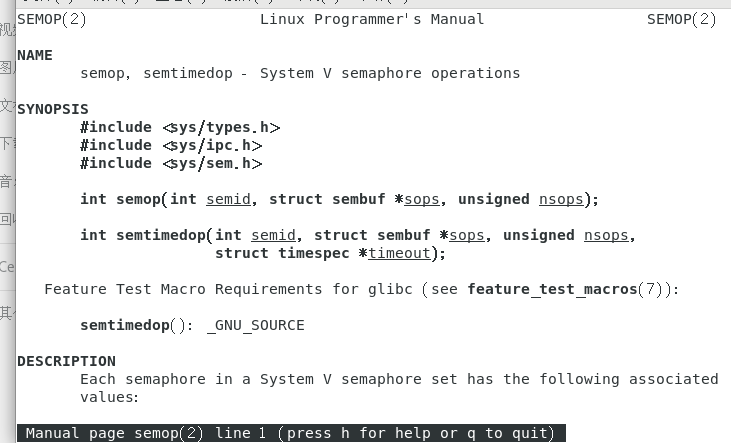This screenshot has height=443, width=731.
Task: Click "sops" in the semop prototype
Action: 421,200
